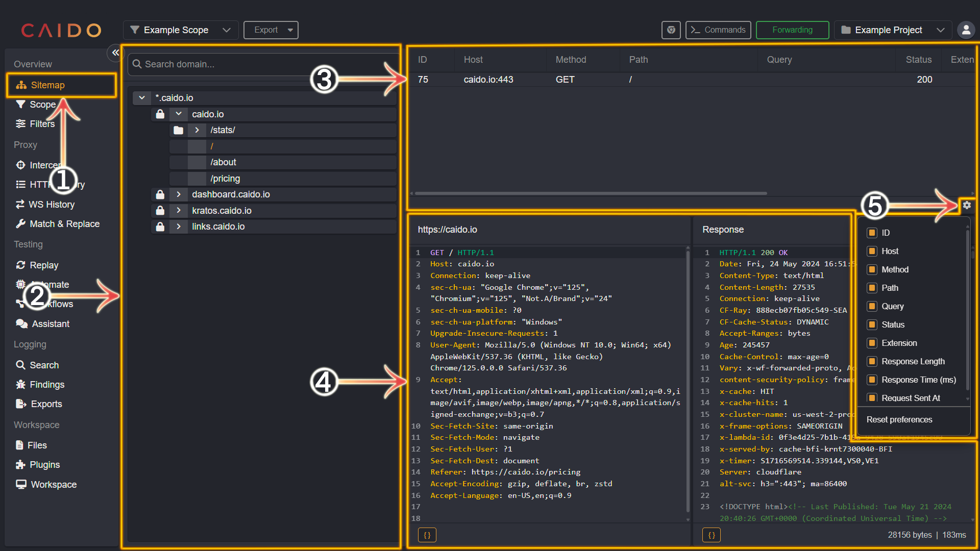The width and height of the screenshot is (980, 551).
Task: Click the search domain input field
Action: [261, 64]
